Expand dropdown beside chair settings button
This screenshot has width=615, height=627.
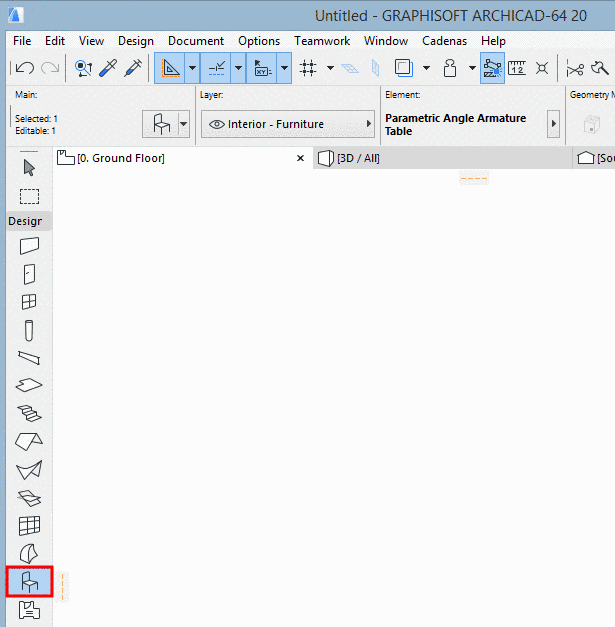[184, 124]
